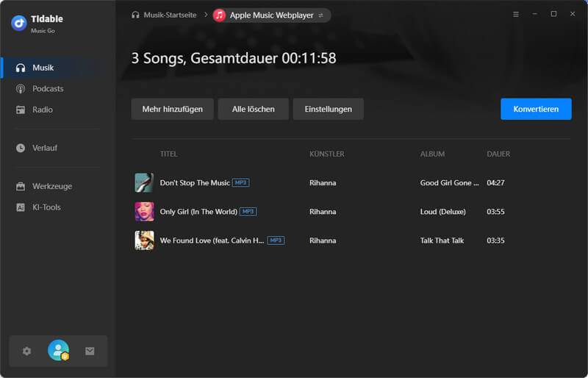Click the We Found Love album cover
The height and width of the screenshot is (378, 588).
144,240
